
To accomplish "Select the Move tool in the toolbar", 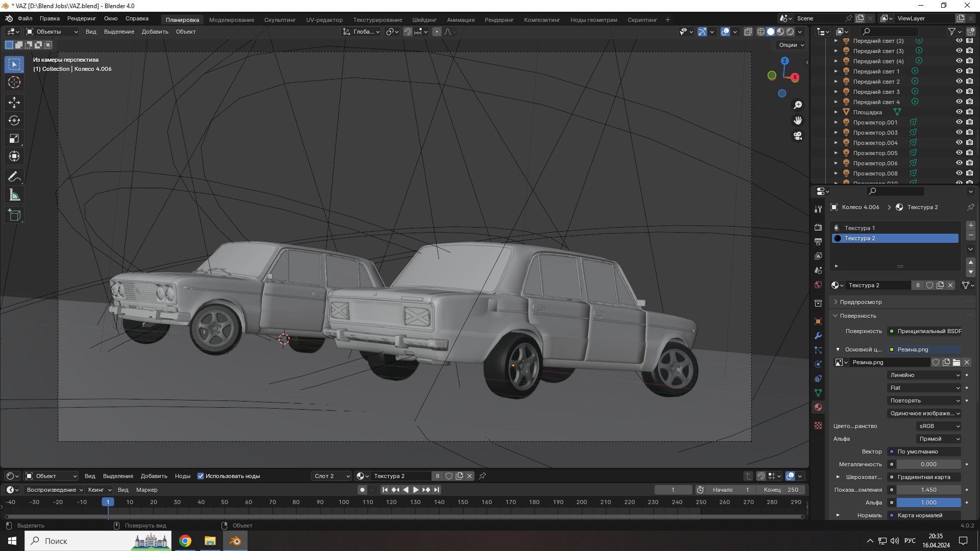I will (14, 103).
